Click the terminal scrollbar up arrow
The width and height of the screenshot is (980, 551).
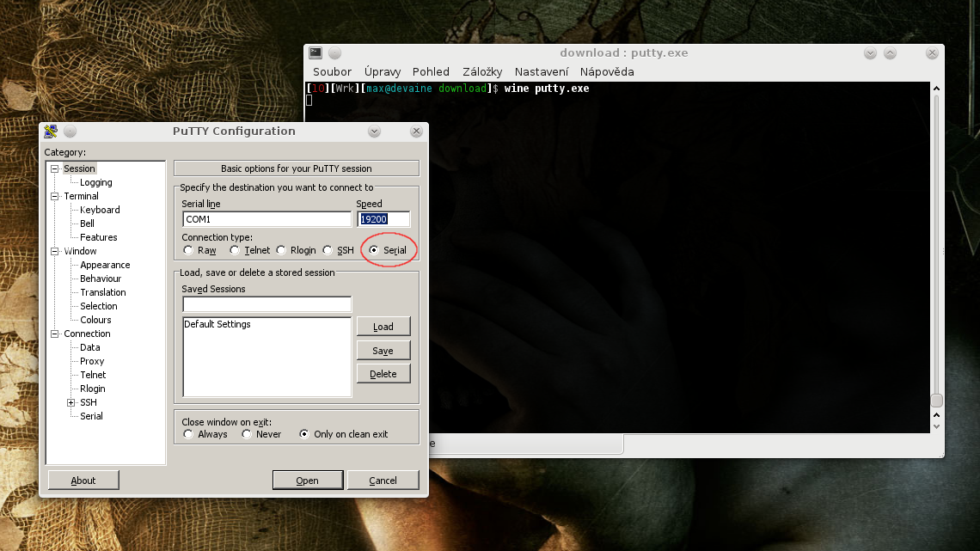point(936,89)
